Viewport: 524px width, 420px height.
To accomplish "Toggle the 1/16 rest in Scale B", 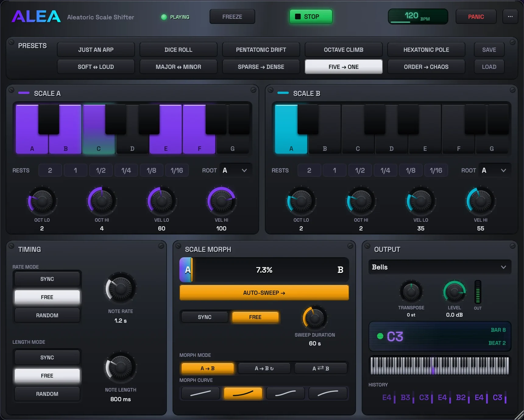I will [436, 170].
